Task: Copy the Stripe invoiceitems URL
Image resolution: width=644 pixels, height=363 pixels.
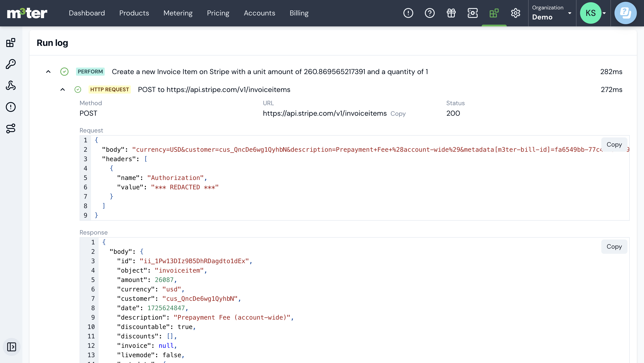Action: 398,114
